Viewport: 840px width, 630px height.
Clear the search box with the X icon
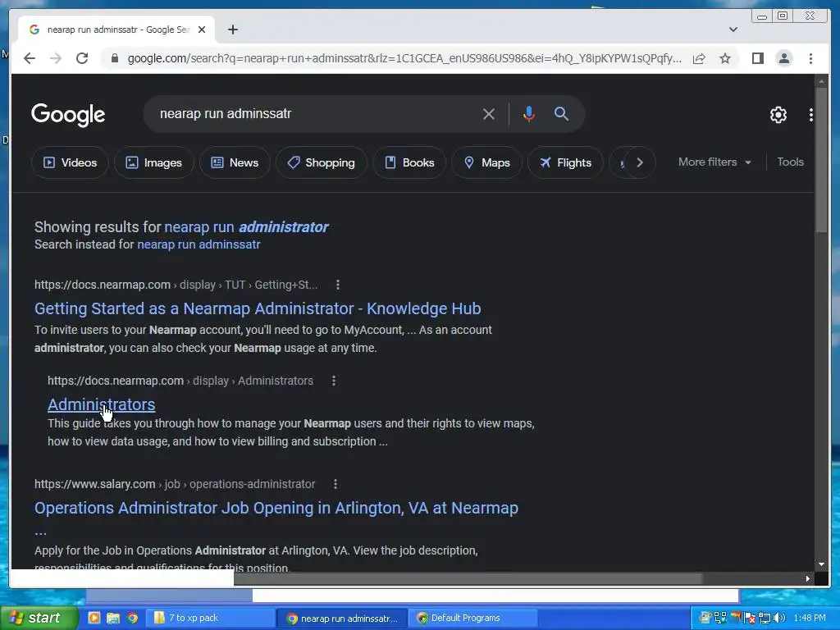(488, 113)
